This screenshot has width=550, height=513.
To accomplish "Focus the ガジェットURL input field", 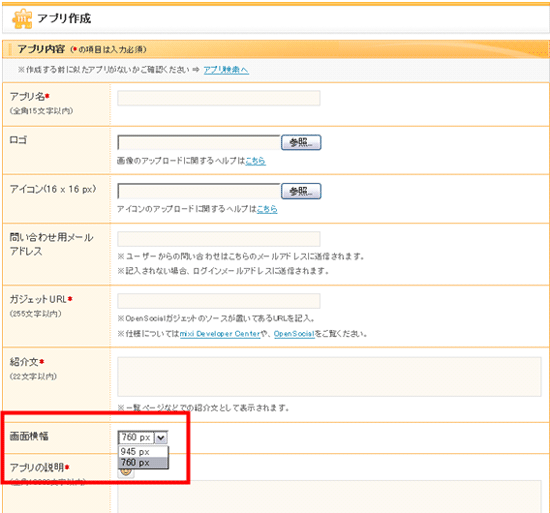I will [219, 301].
